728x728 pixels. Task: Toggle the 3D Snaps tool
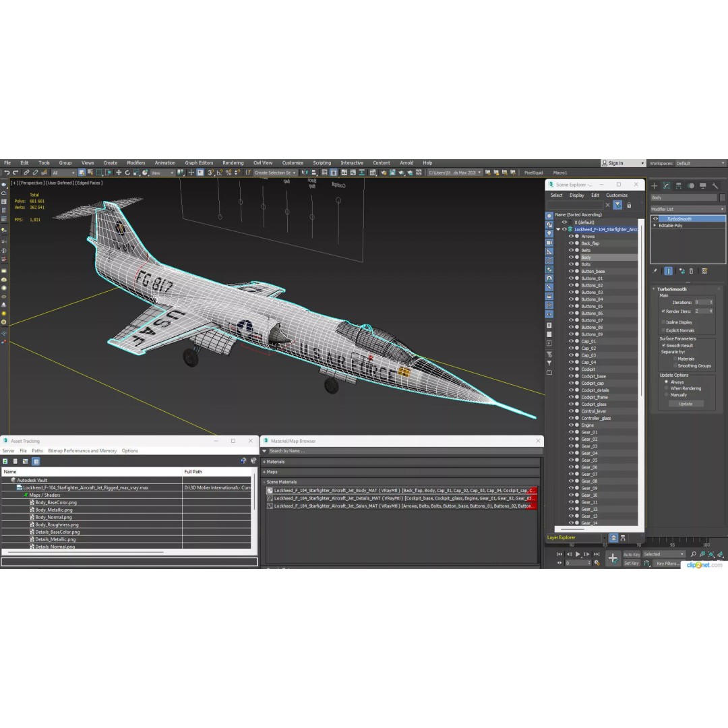(210, 173)
